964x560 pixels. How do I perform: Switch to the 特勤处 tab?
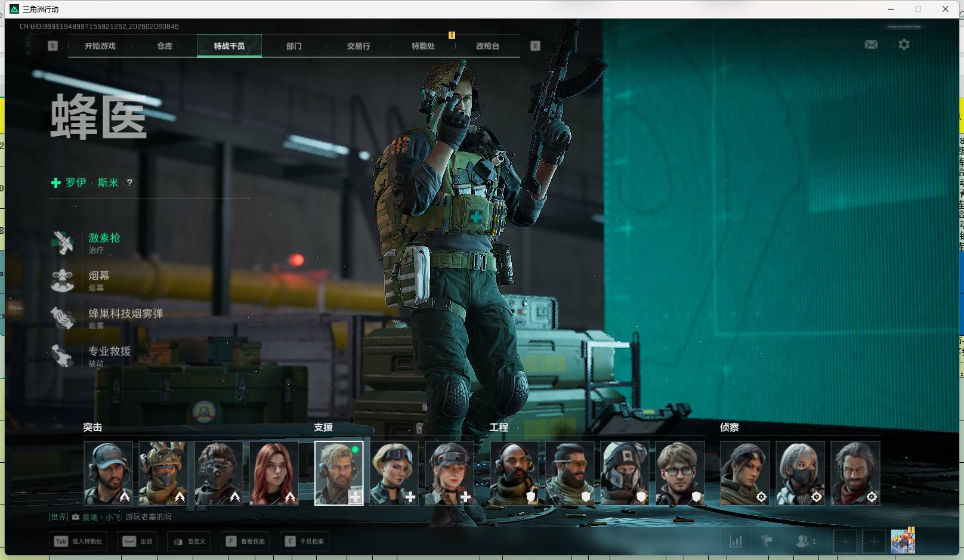click(423, 46)
